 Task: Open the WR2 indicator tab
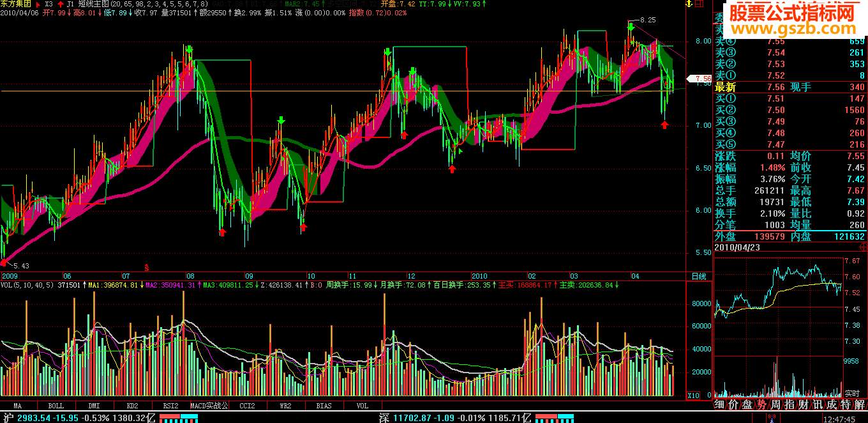tap(286, 405)
